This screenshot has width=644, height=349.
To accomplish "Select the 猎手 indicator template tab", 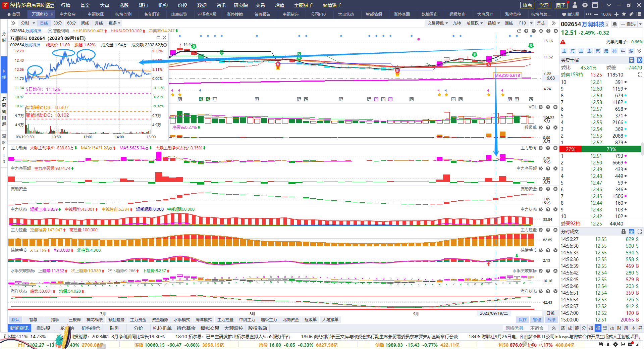I will [55, 320].
